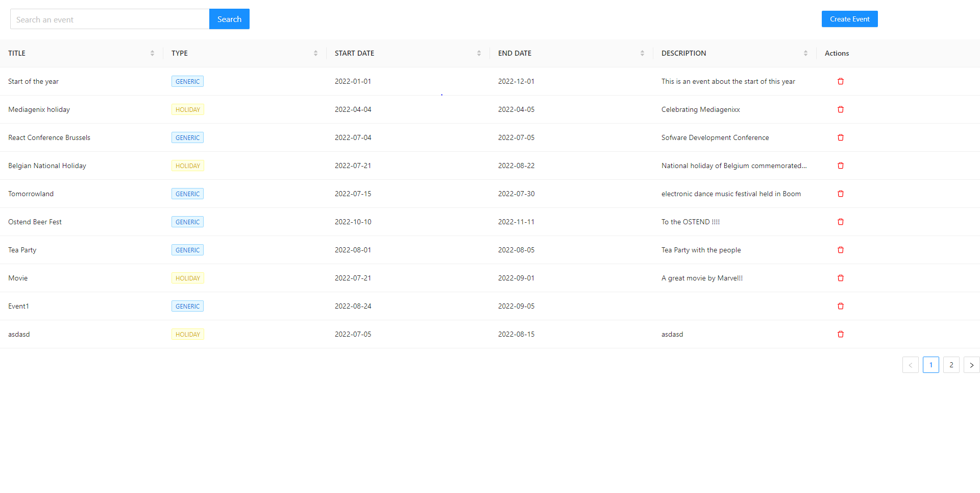Image resolution: width=980 pixels, height=493 pixels.
Task: Delete the Movie event
Action: point(841,278)
